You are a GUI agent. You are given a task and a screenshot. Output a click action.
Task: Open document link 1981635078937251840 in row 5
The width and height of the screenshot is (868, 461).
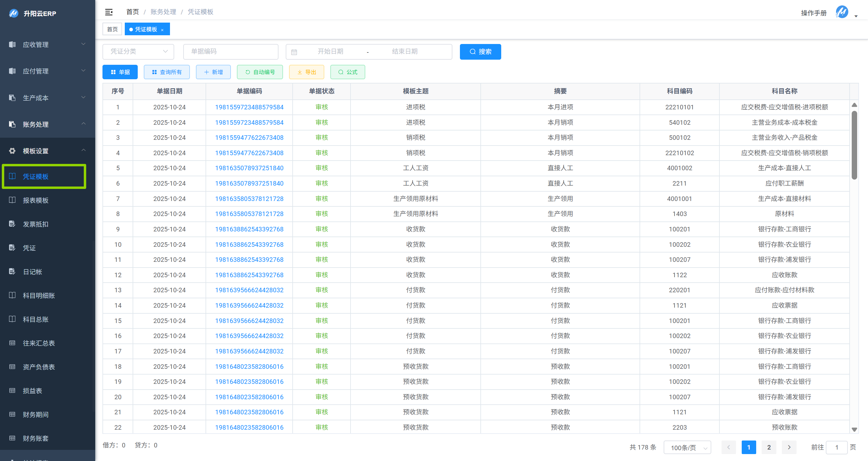click(x=249, y=168)
